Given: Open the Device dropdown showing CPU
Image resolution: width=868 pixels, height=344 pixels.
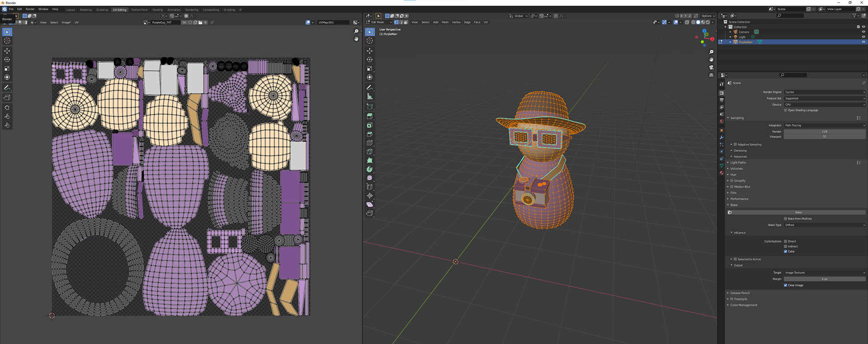Looking at the screenshot, I should point(825,105).
